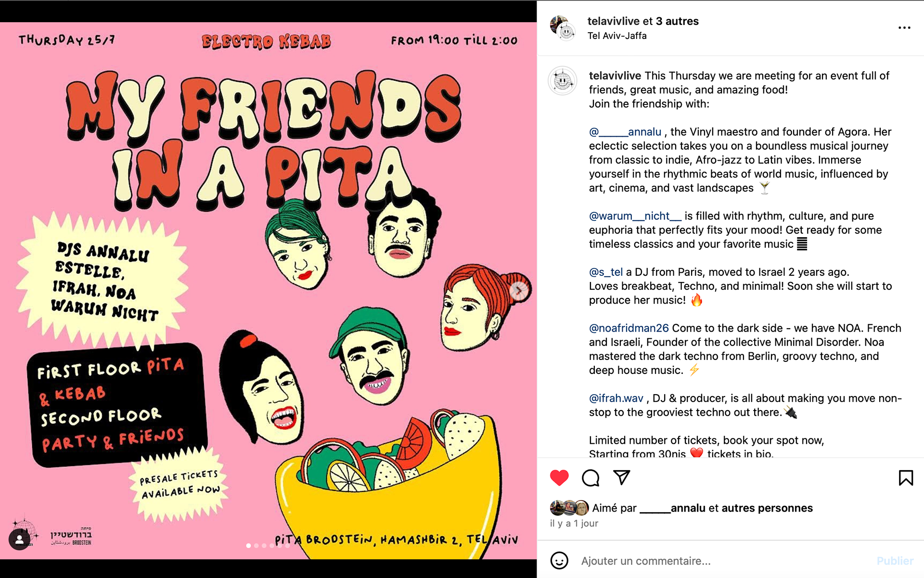Open more options three-dots menu
This screenshot has height=578, width=924.
[904, 28]
